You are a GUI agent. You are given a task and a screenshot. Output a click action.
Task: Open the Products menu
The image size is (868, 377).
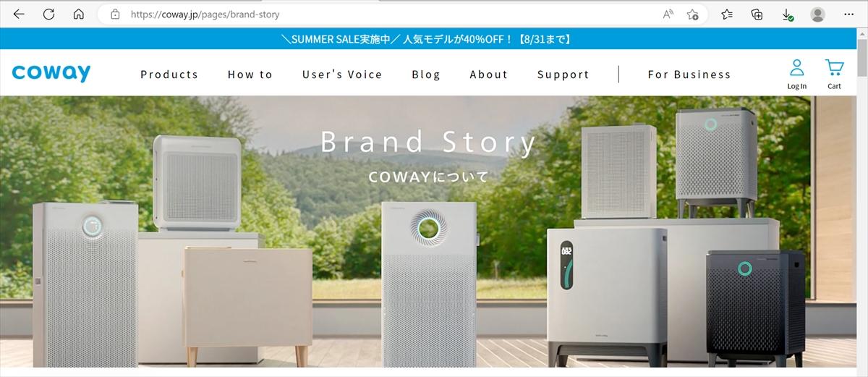click(169, 75)
